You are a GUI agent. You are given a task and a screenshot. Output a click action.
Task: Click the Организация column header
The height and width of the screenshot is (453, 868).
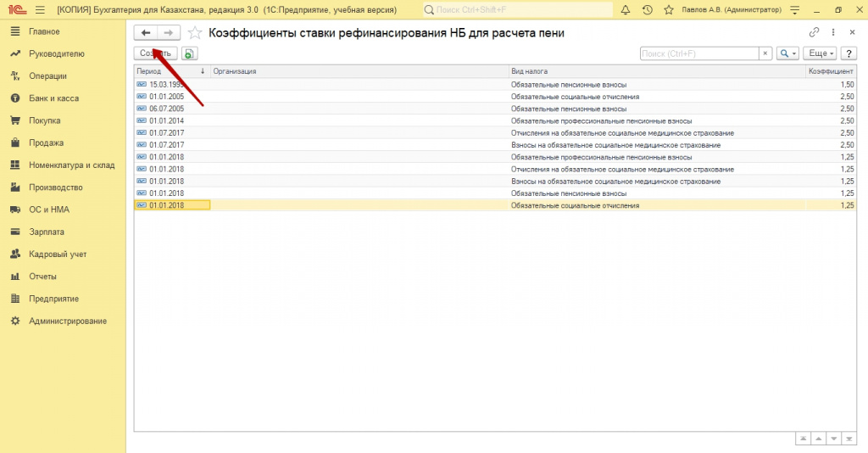359,71
